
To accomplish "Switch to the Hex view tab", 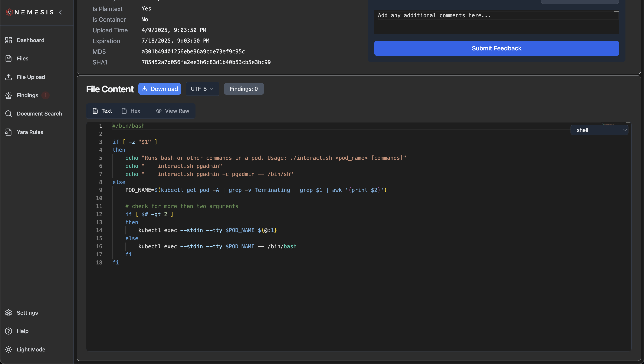I will pyautogui.click(x=131, y=111).
